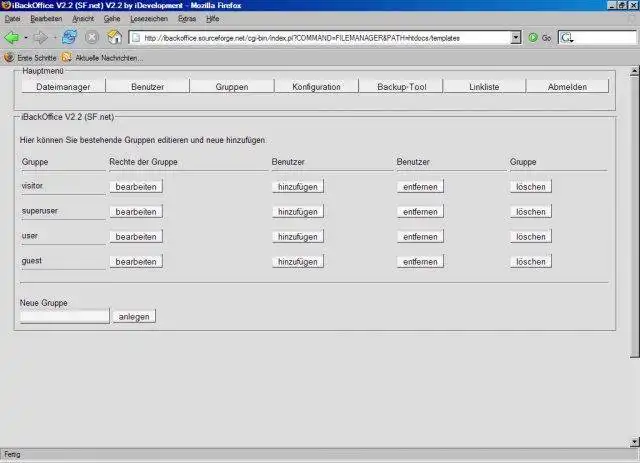Click the Stop loading icon
640x463 pixels.
point(92,37)
